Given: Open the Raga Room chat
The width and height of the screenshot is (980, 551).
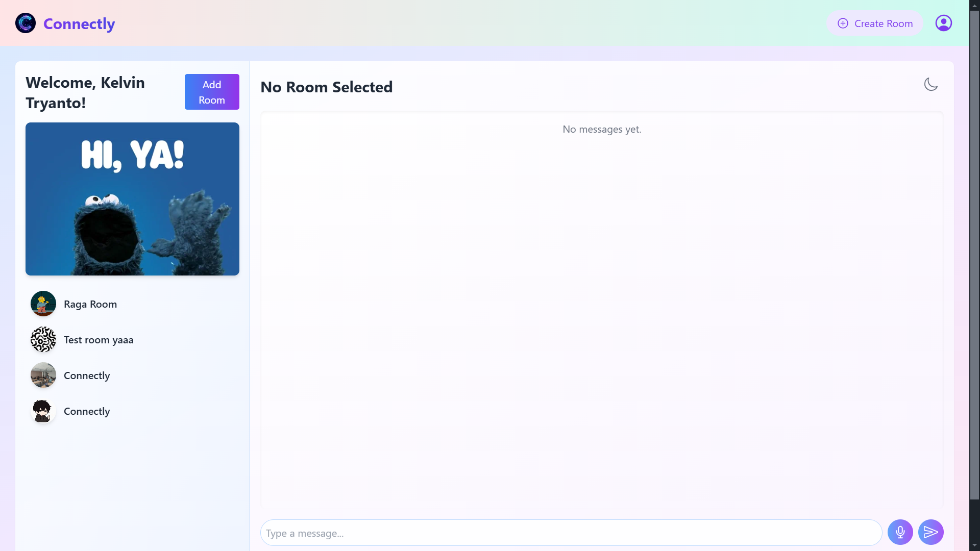Looking at the screenshot, I should pos(90,304).
